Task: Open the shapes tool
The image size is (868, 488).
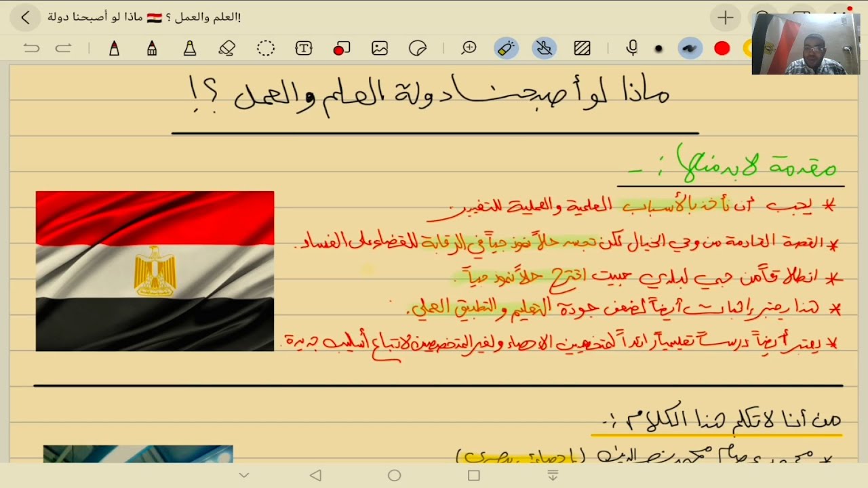Action: click(x=342, y=48)
